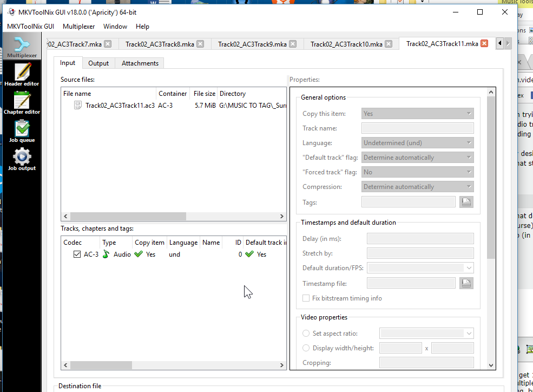Click the Track name input field
The height and width of the screenshot is (392, 533).
coord(417,128)
